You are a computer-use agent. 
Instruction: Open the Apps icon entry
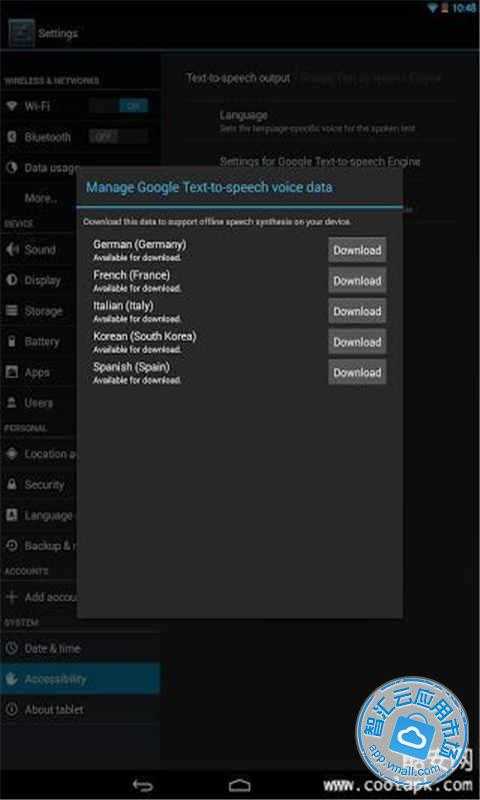click(x=12, y=372)
